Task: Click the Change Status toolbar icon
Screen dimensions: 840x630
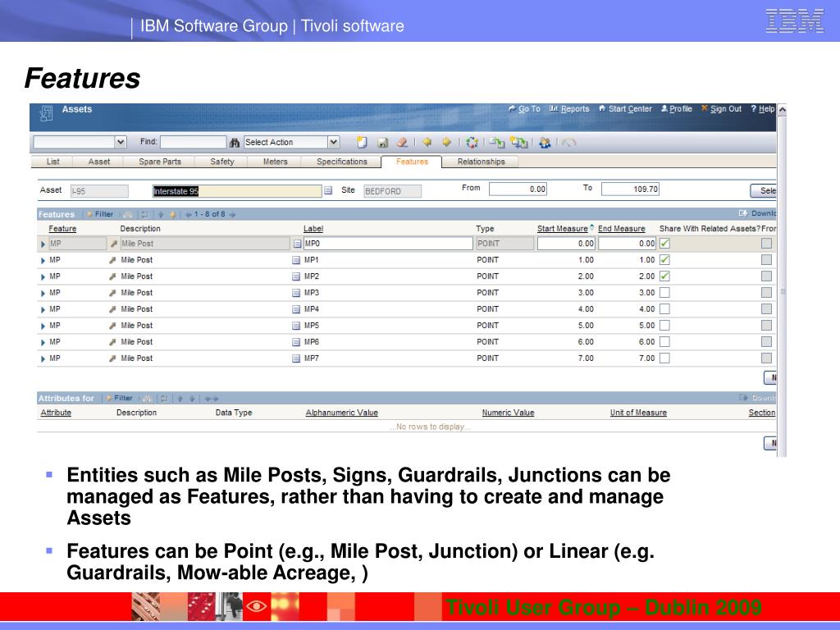Action: click(x=472, y=143)
